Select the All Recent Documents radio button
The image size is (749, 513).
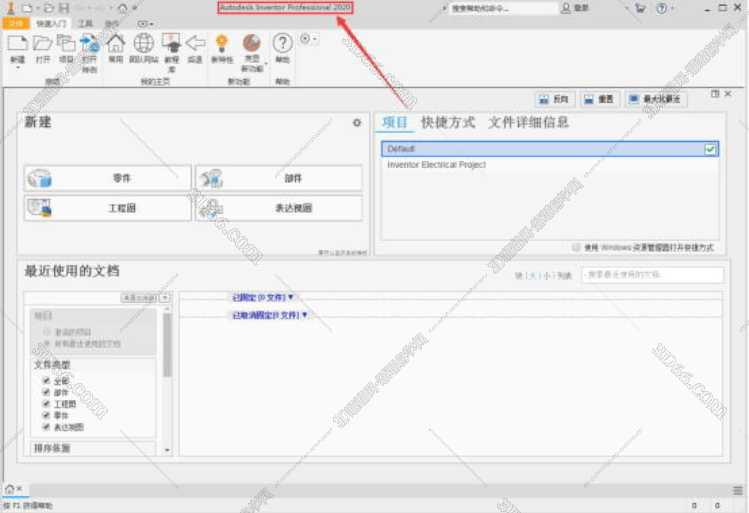coord(47,343)
